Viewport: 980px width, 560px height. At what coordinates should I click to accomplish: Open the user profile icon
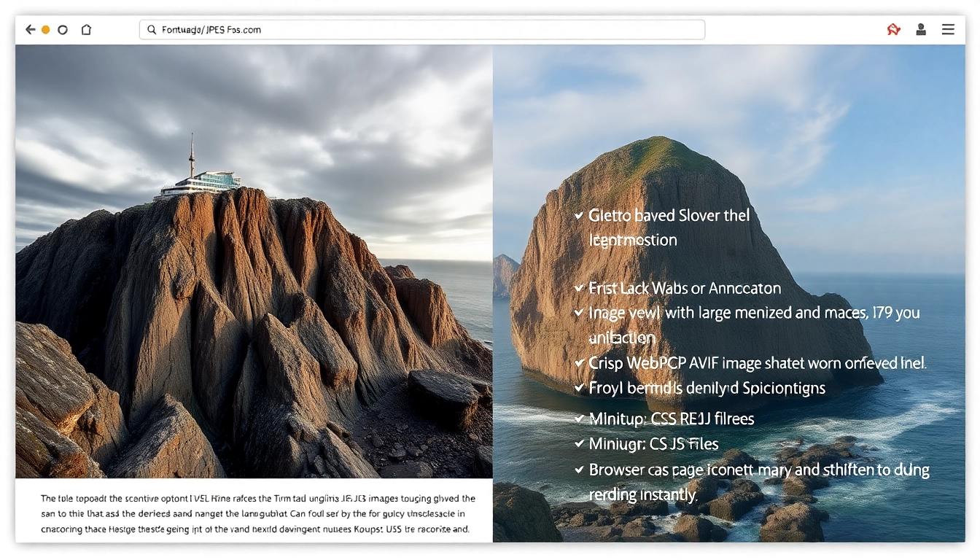921,30
